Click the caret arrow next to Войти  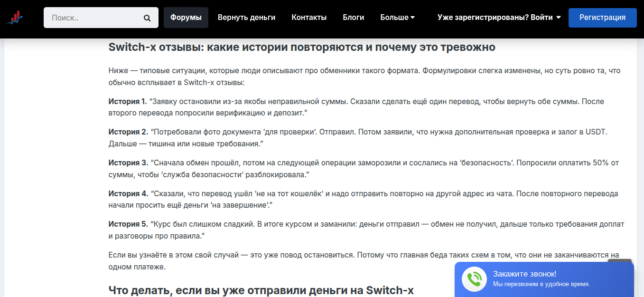coord(559,18)
